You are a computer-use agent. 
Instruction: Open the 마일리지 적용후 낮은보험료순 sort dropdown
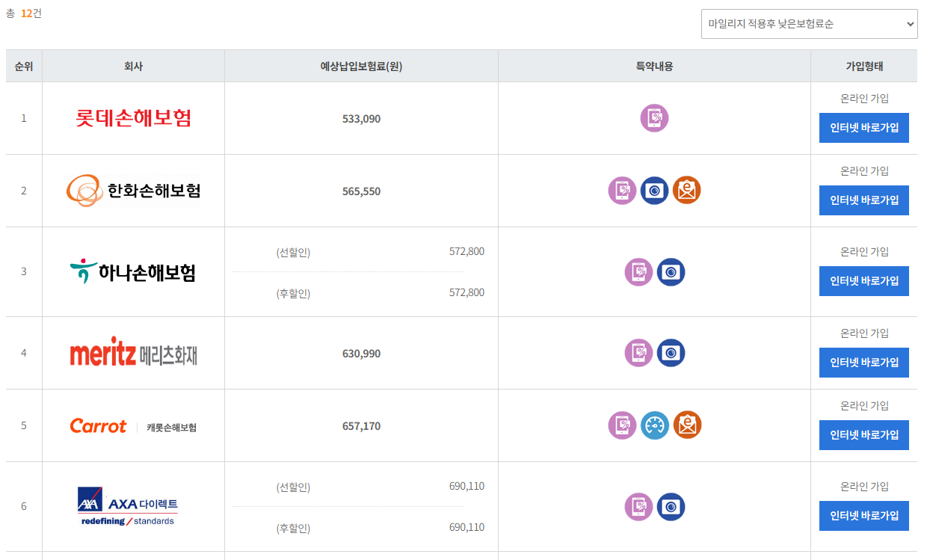pyautogui.click(x=809, y=24)
